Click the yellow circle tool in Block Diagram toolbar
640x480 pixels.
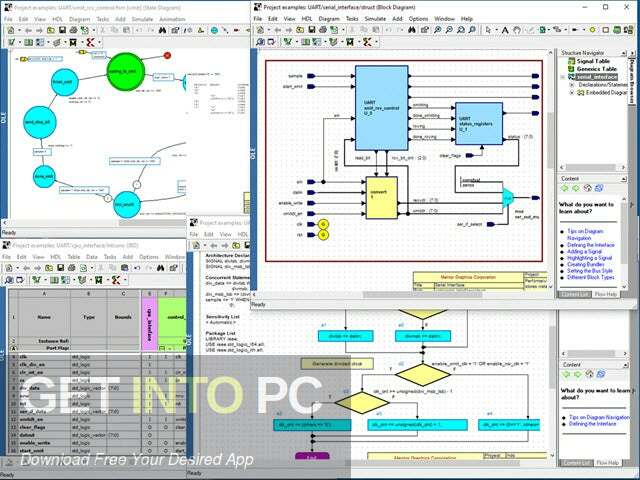pos(593,30)
